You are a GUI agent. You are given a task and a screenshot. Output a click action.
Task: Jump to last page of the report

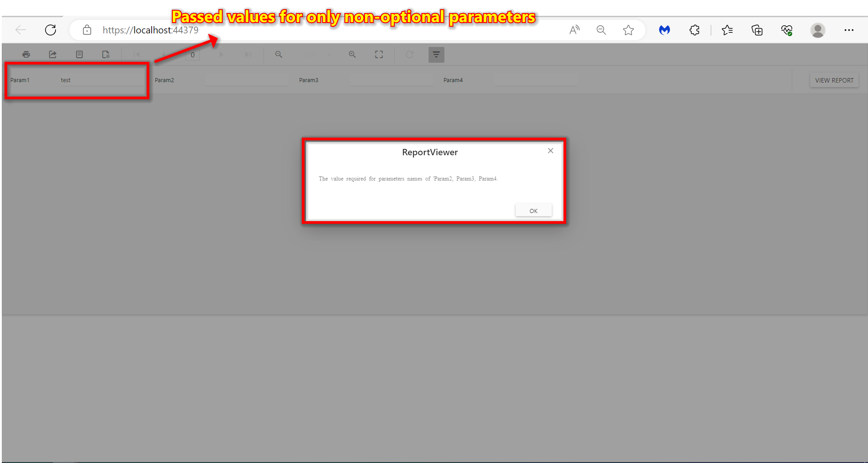248,55
